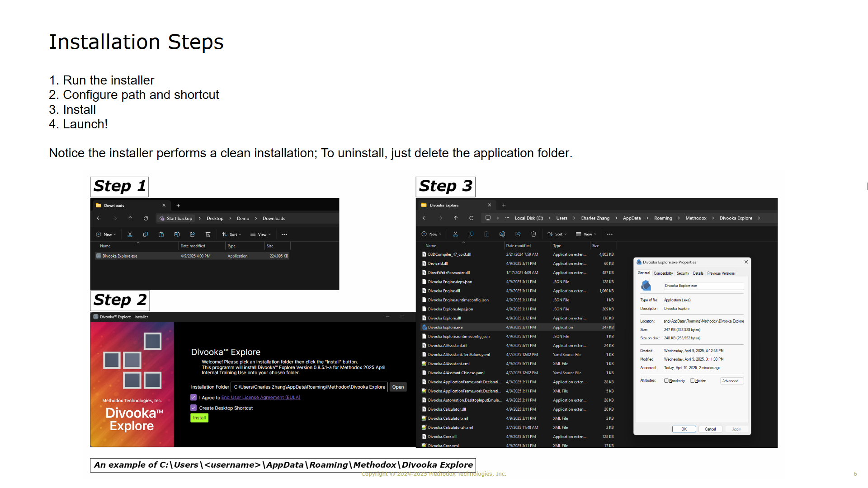Open the End User License Agreement link
The image size is (868, 488).
pos(260,398)
